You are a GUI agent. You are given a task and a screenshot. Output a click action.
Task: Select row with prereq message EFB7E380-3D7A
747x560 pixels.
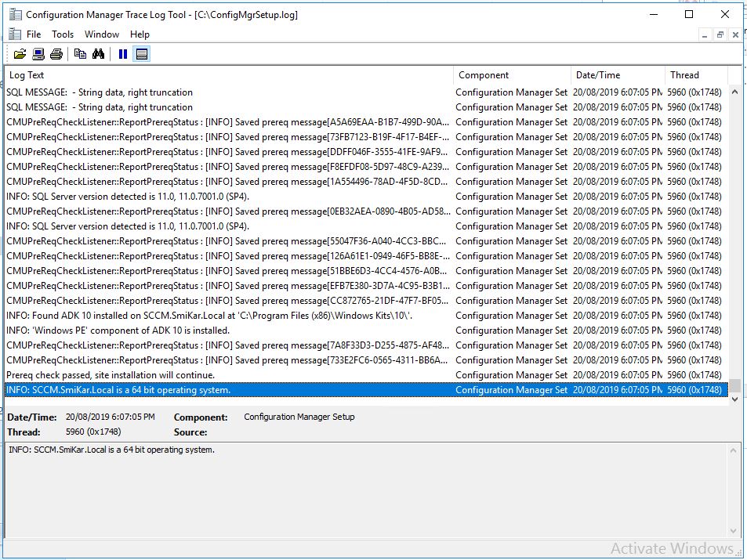click(366, 286)
